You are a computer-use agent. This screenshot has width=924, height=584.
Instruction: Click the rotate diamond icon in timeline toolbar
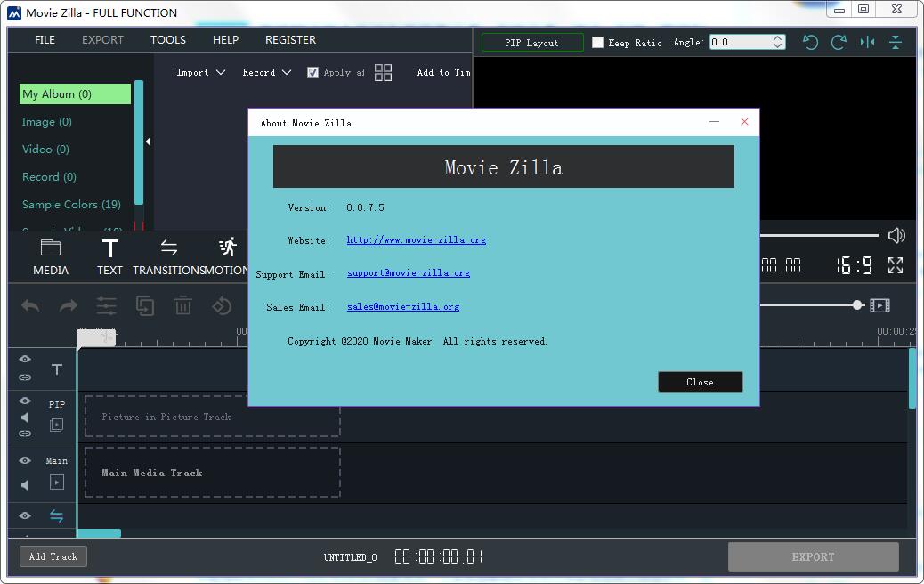coord(222,306)
